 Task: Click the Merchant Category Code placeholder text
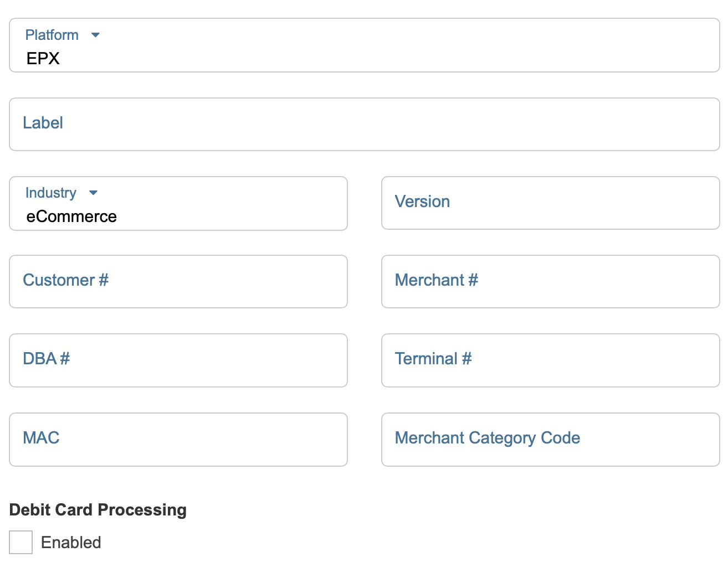[487, 438]
